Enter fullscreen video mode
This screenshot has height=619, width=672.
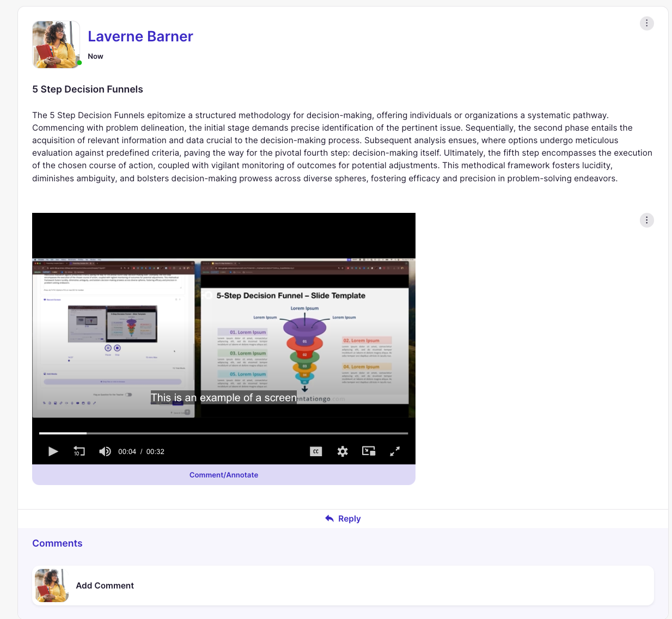point(395,451)
